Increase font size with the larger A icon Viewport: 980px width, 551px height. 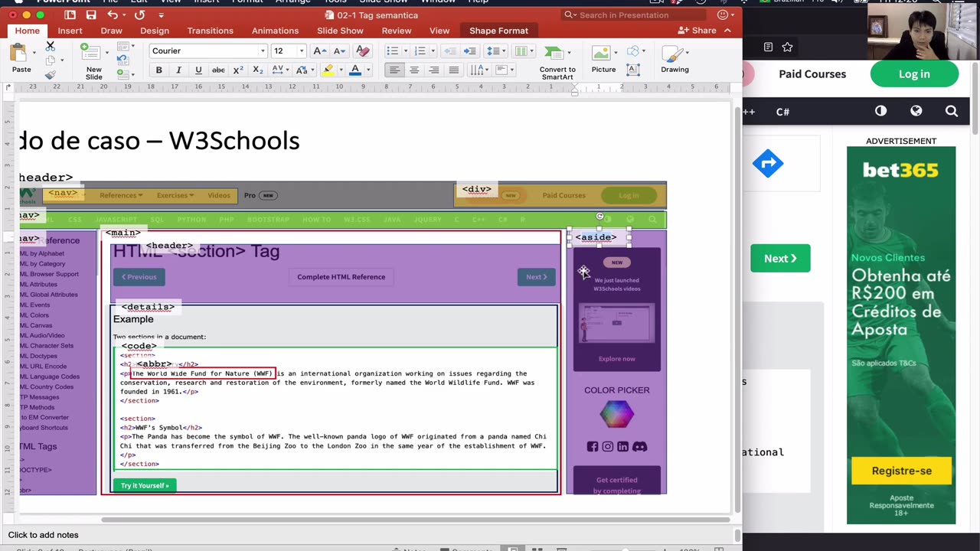point(320,51)
